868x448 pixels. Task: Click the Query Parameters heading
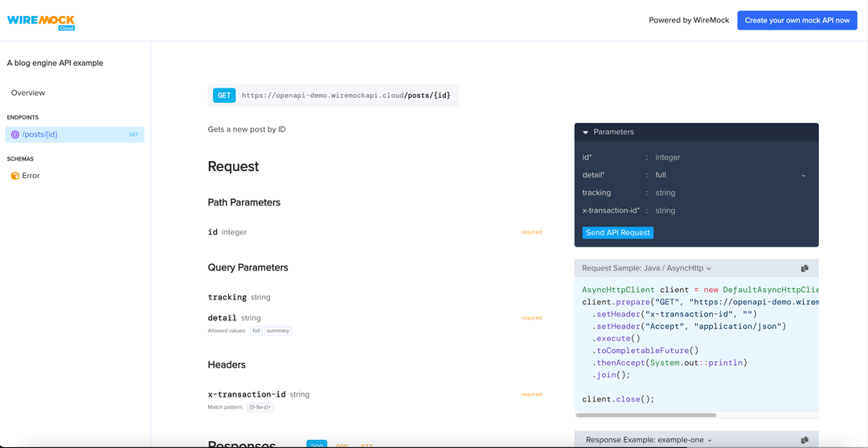coord(248,267)
